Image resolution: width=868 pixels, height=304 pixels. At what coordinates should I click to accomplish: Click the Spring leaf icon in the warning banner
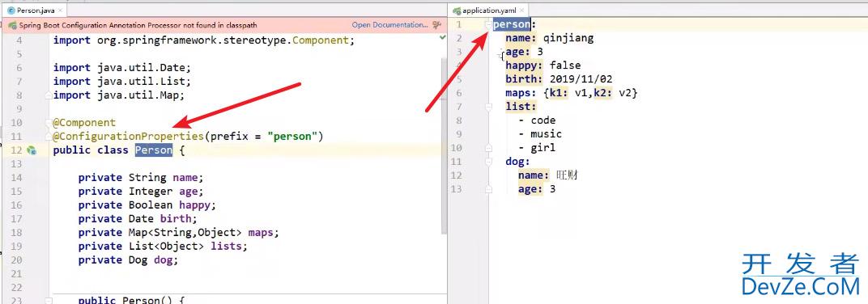[11, 25]
